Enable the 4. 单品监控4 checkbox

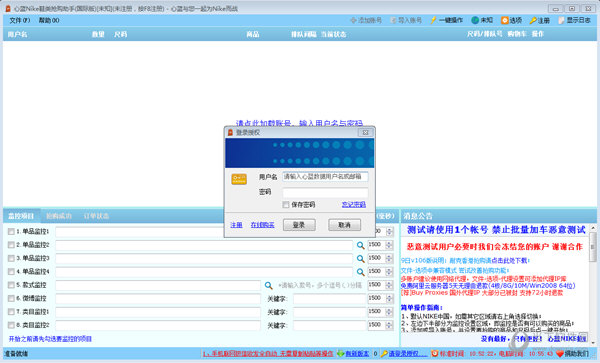click(x=11, y=272)
